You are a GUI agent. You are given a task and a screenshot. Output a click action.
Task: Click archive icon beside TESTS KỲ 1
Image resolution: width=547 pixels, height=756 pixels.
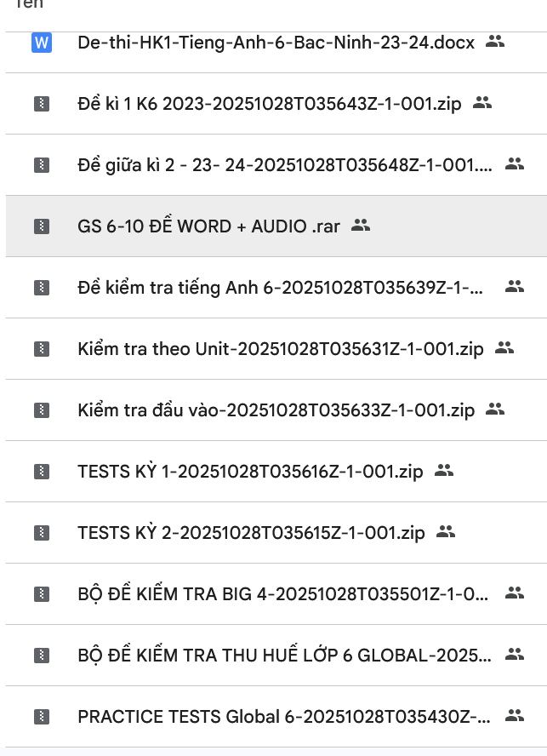41,472
